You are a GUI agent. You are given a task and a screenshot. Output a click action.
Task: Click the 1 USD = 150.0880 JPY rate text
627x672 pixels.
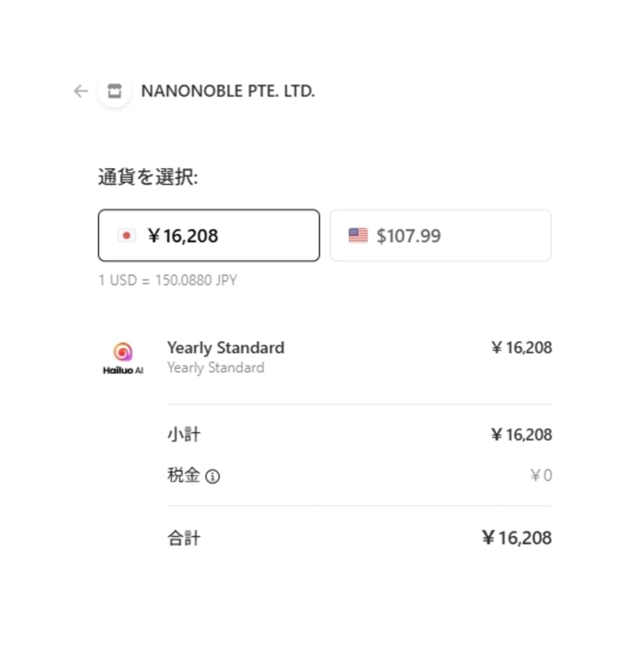tap(167, 281)
